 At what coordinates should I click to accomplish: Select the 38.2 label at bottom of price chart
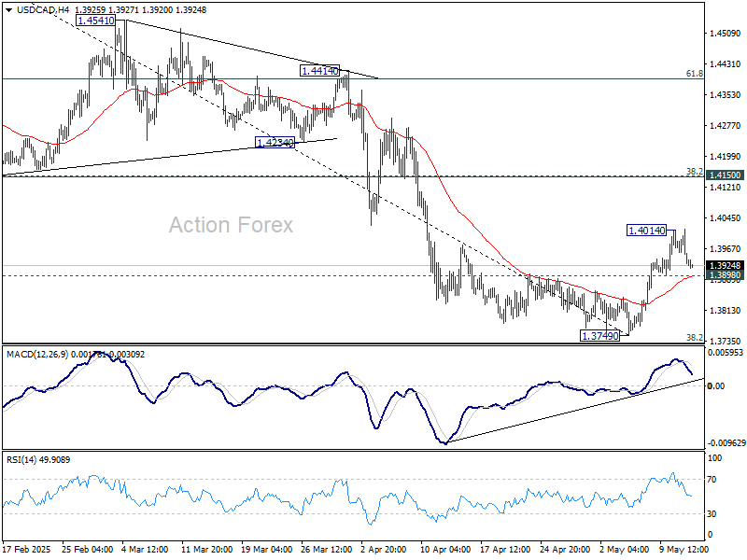(694, 338)
